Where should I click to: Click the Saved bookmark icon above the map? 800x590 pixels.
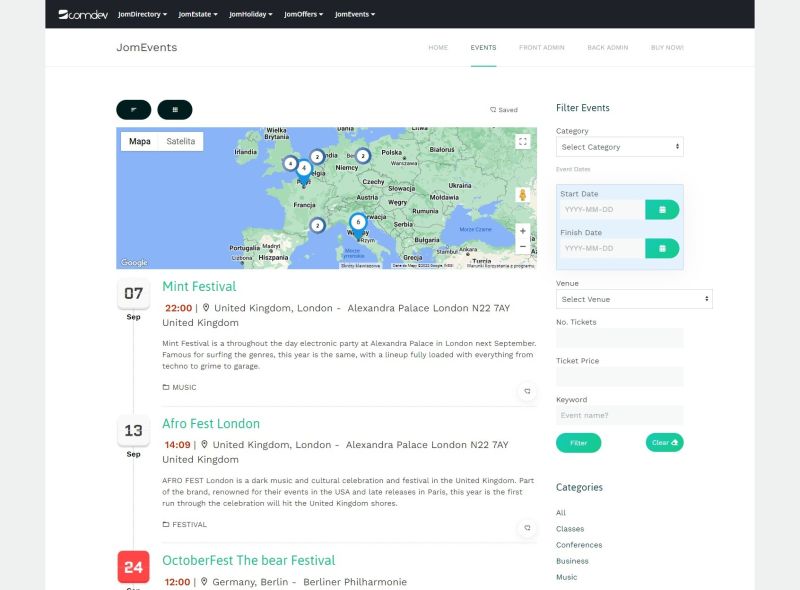click(491, 109)
